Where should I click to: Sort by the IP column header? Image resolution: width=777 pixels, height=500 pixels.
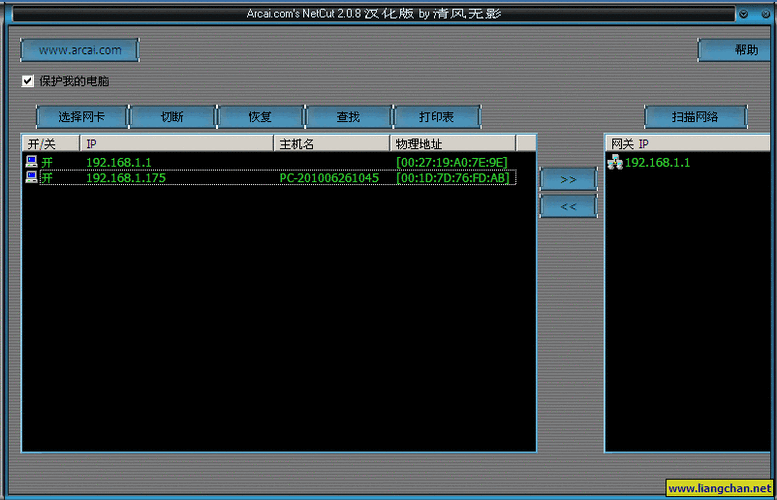[x=176, y=144]
